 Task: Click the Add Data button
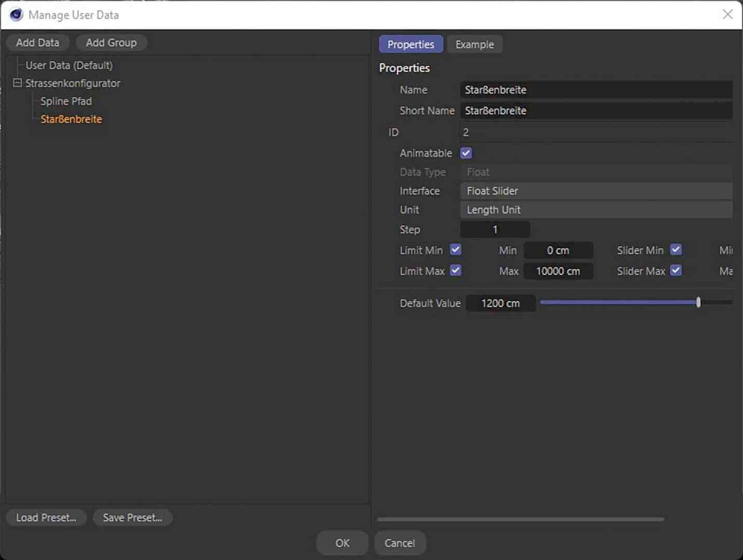[x=37, y=43]
